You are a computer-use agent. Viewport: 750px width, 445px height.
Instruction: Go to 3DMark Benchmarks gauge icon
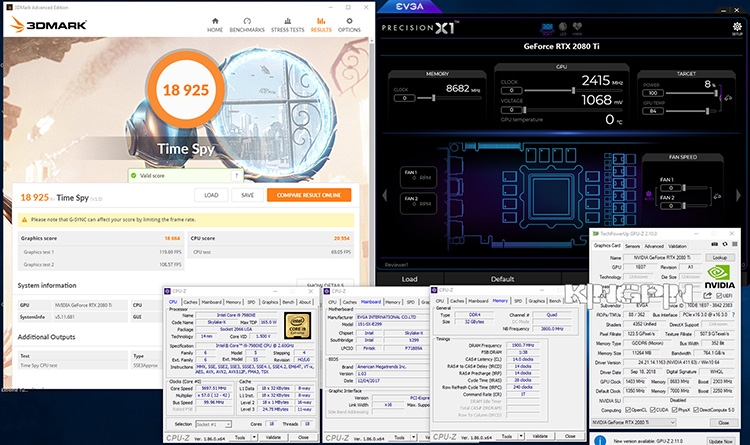point(247,23)
